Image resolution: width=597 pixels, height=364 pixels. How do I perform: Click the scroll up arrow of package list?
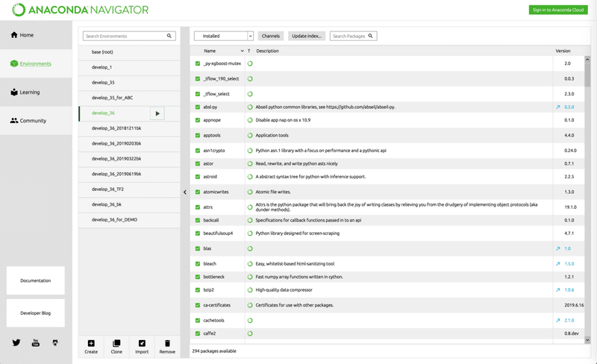coord(587,60)
